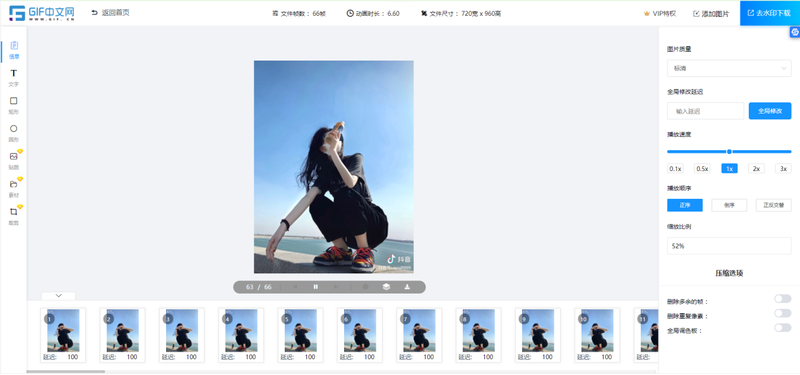The height and width of the screenshot is (375, 800).
Task: Choose 正反交替 alternating playback order
Action: [773, 205]
